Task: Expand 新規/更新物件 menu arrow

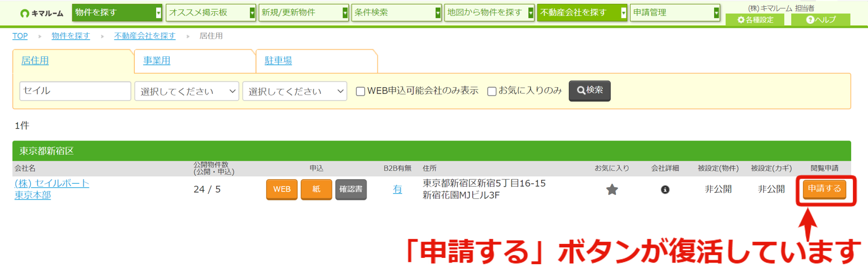Action: pos(345,13)
